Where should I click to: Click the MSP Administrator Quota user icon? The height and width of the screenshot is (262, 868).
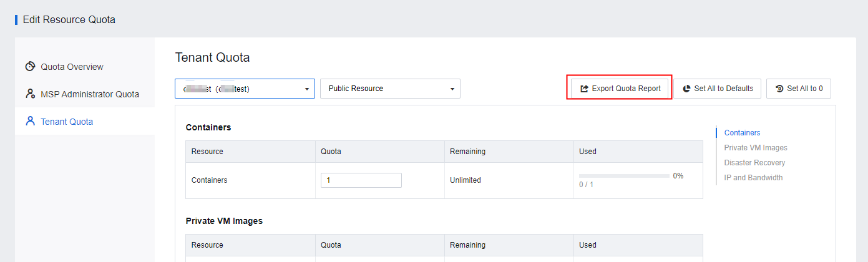coord(30,94)
